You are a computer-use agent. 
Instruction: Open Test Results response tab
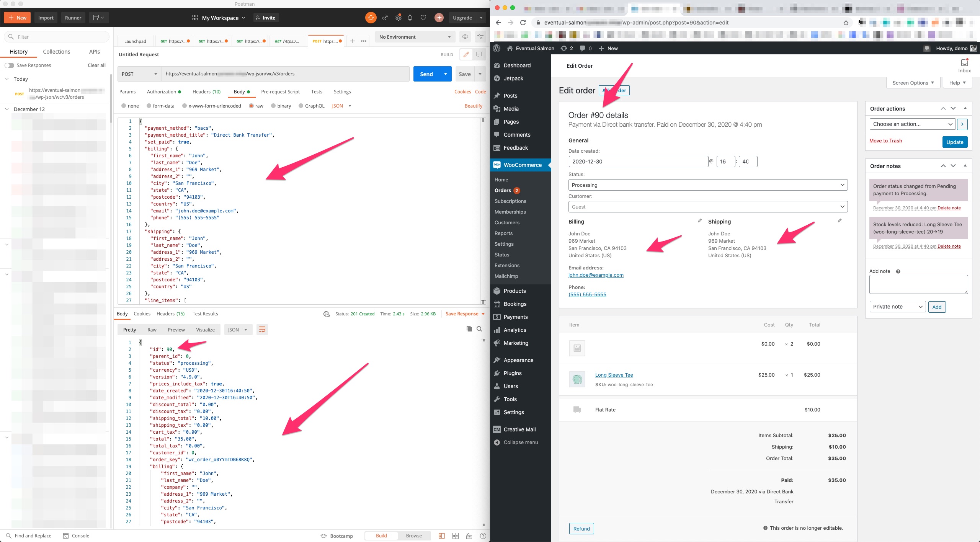pos(205,314)
